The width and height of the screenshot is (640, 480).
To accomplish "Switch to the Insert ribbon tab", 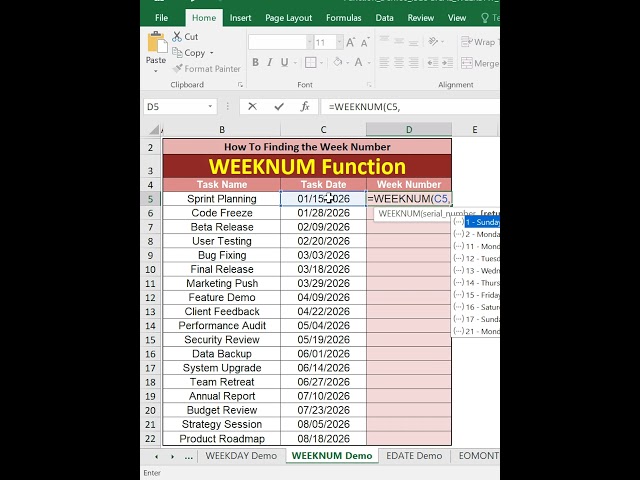I will click(240, 18).
